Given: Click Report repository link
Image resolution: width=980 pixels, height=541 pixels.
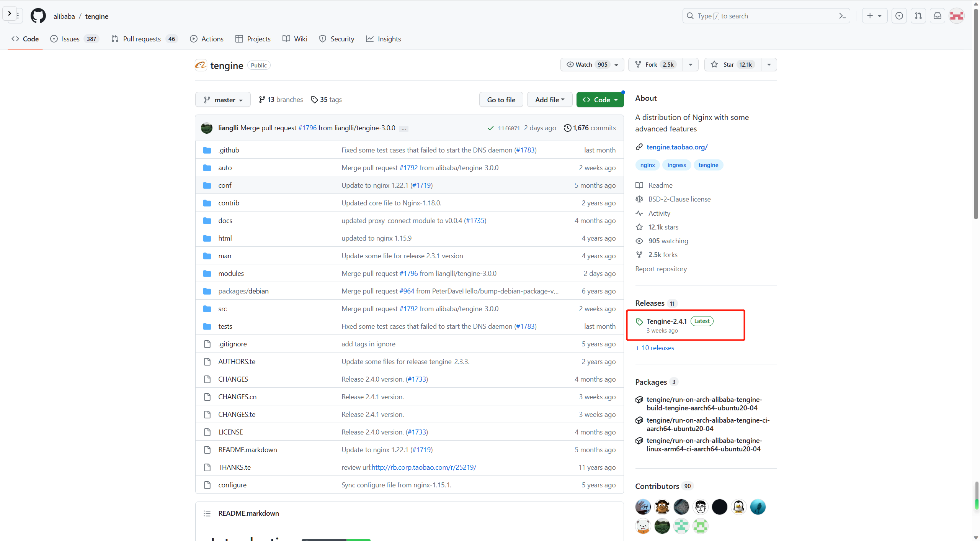Looking at the screenshot, I should (661, 269).
